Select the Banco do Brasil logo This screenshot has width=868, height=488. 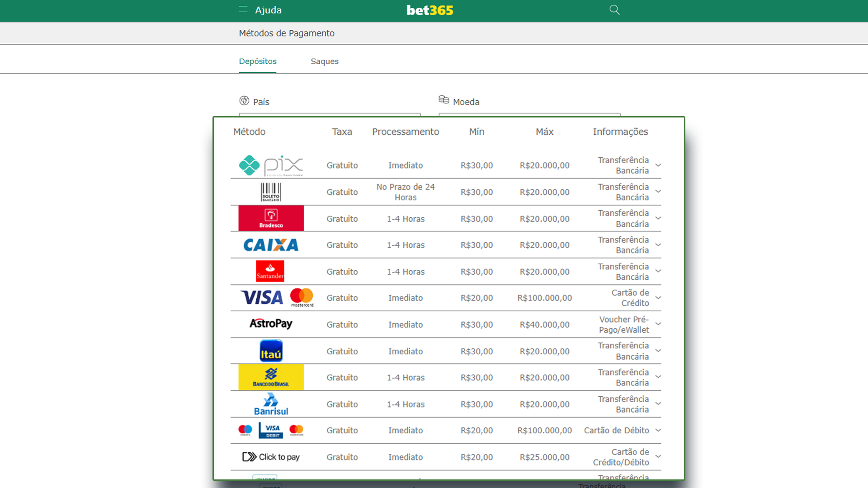point(271,377)
